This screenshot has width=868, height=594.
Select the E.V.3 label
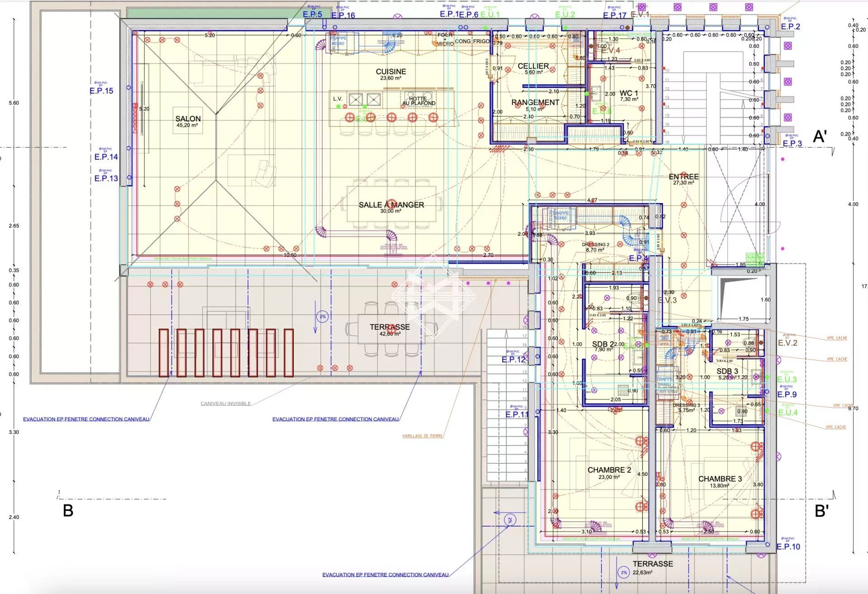[667, 300]
